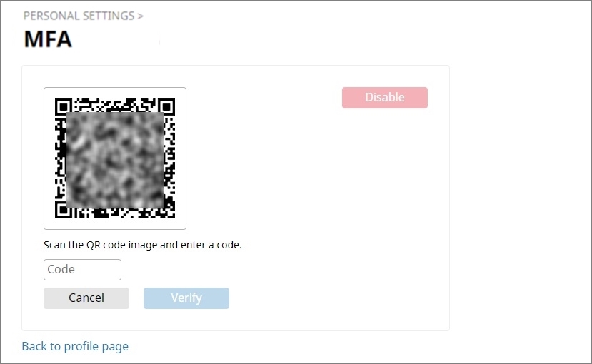
Task: Open the PERSONAL SETTINGS breadcrumb
Action: coord(79,16)
